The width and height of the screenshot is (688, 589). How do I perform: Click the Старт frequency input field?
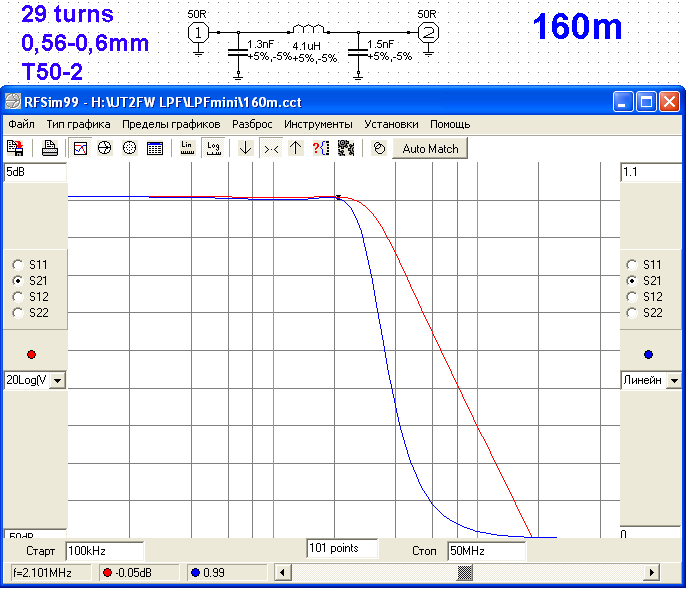click(104, 551)
